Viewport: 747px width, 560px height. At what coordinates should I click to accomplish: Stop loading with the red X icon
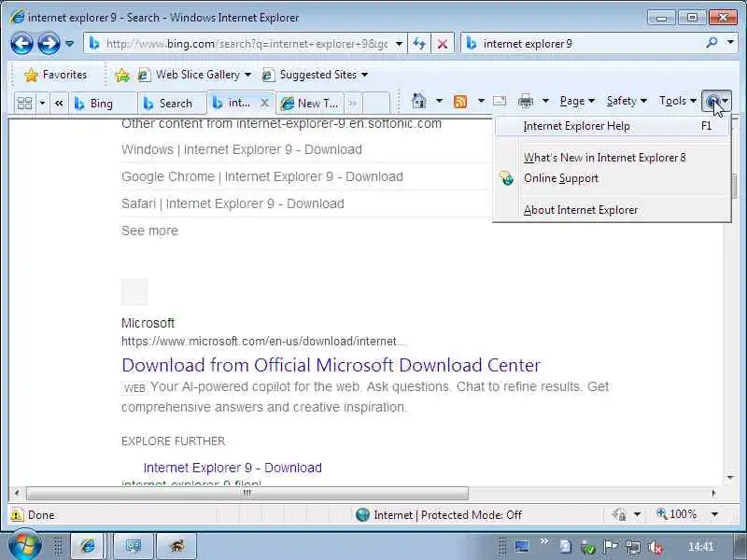click(x=442, y=44)
